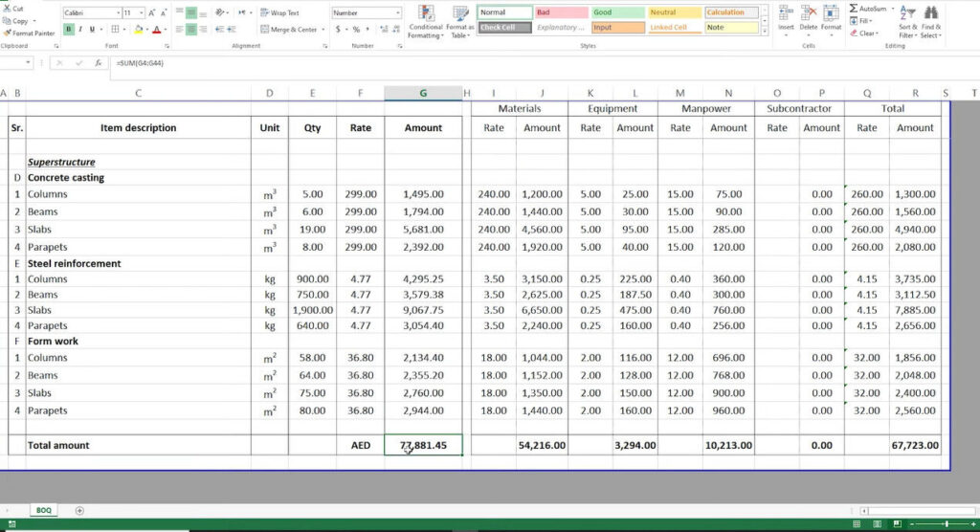
Task: Click the zoom slider handle
Action: coord(947,524)
